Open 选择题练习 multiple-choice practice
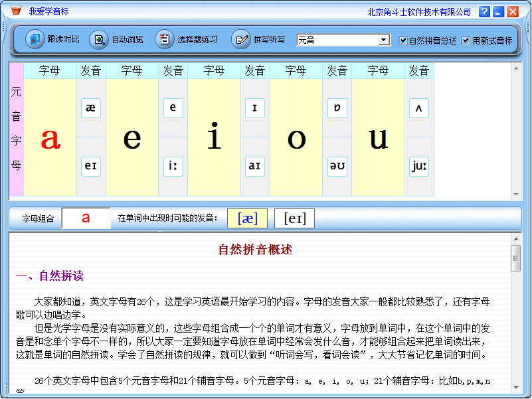532x399 pixels. pyautogui.click(x=163, y=39)
